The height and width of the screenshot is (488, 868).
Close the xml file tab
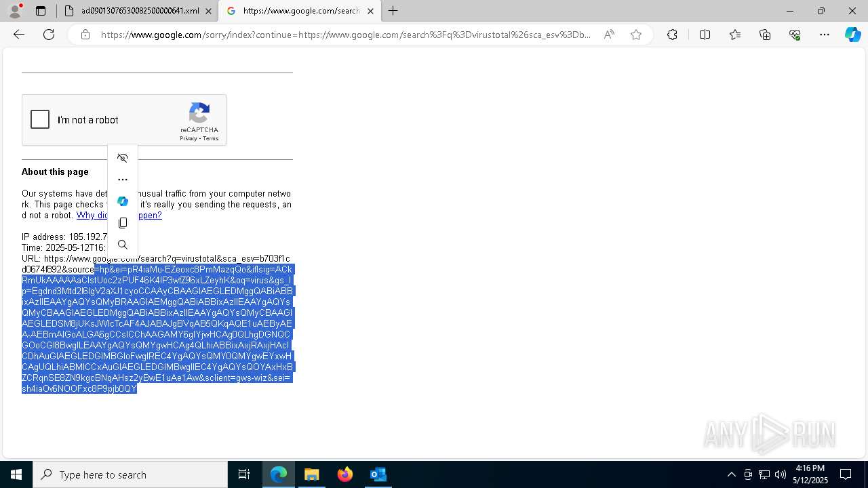tap(208, 11)
